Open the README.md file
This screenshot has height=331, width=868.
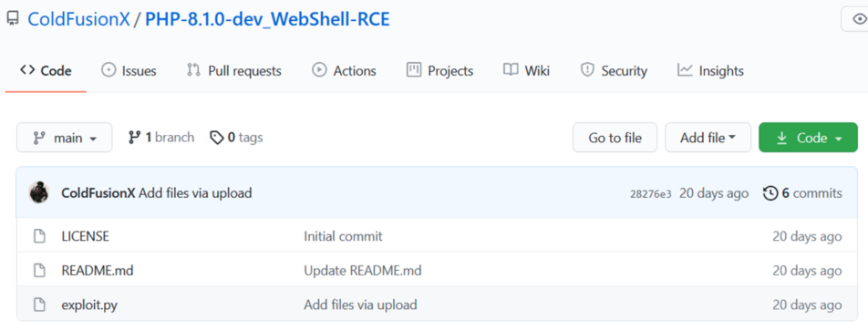98,271
